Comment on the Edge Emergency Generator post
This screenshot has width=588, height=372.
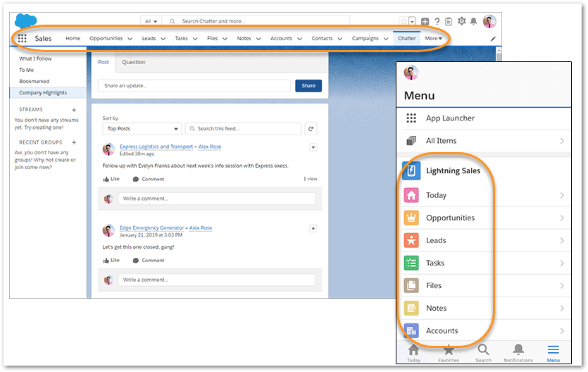click(149, 260)
